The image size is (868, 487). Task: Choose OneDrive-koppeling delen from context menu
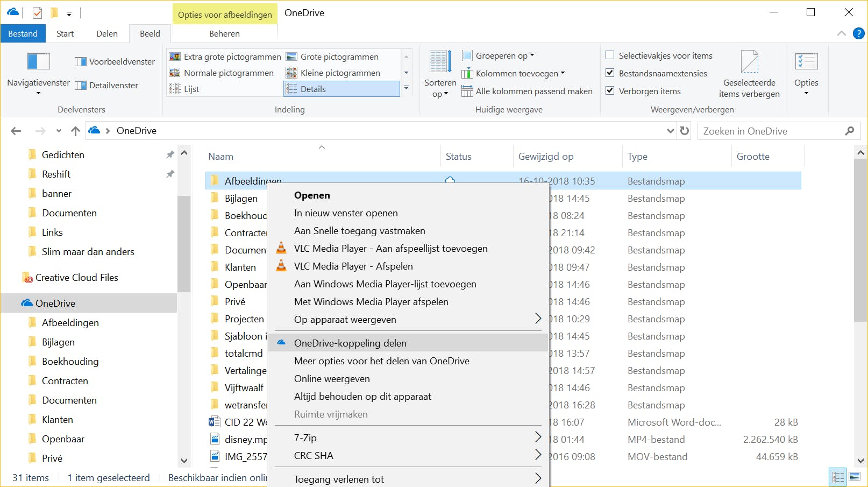350,343
